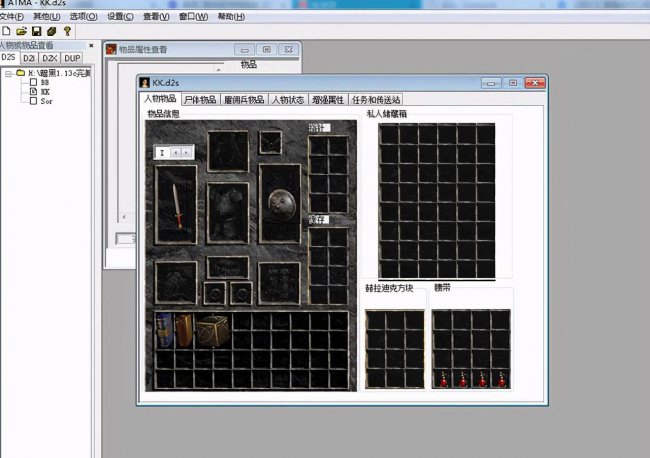This screenshot has height=458, width=650.
Task: Switch to the D2S tab
Action: coord(9,57)
